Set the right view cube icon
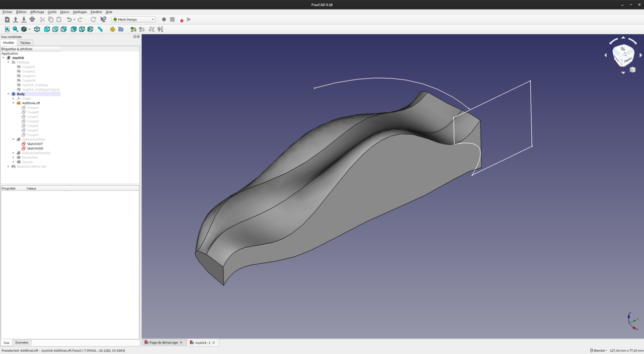This screenshot has width=644, height=354. point(63,29)
